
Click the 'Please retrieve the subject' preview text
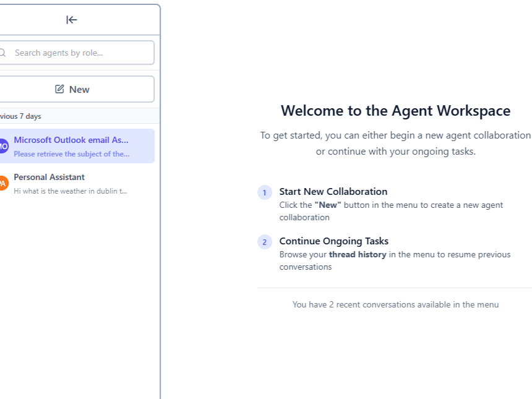72,154
